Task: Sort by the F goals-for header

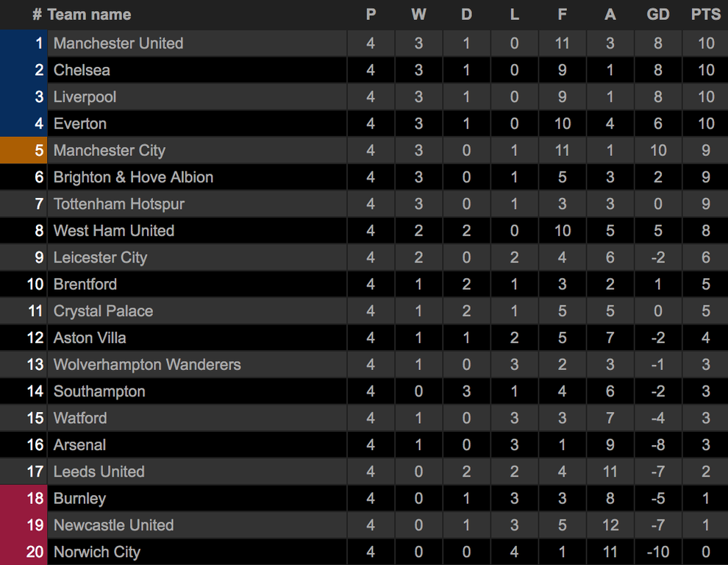Action: 563,15
